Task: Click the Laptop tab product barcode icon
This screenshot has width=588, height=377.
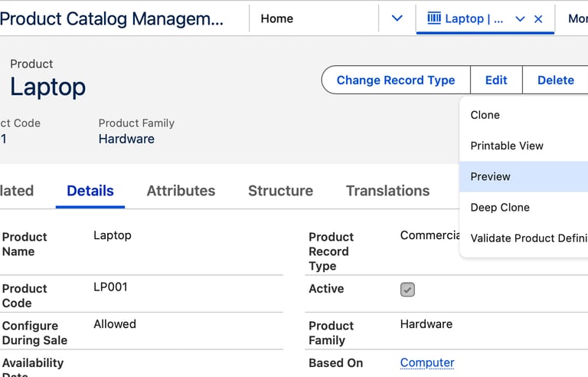Action: [x=434, y=18]
